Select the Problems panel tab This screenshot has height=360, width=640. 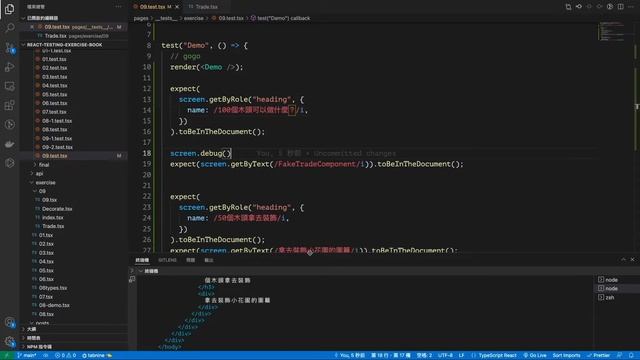[x=191, y=260]
